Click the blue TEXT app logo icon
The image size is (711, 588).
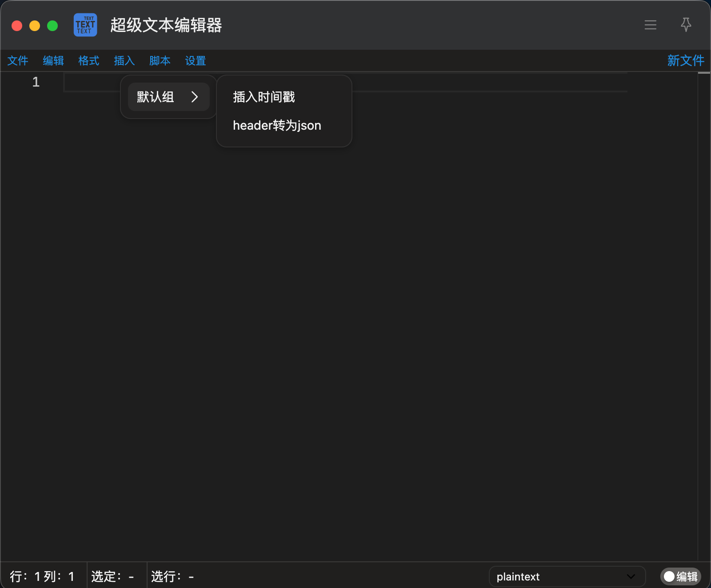(85, 25)
